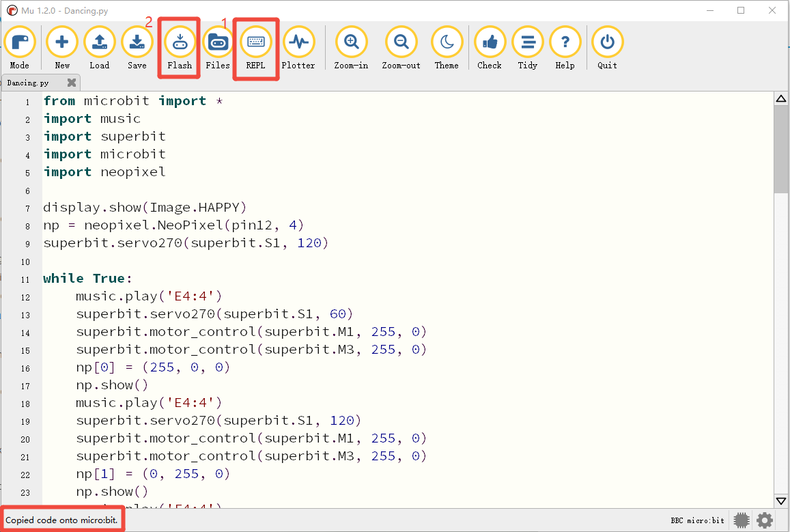Click the line 'from microbit import *'
790x532 pixels.
click(x=133, y=101)
